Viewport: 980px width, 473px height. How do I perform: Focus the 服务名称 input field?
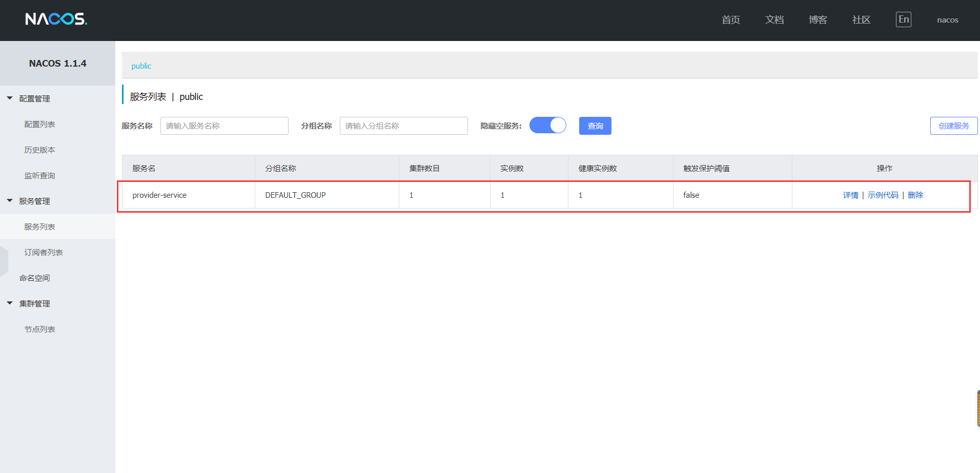click(224, 126)
